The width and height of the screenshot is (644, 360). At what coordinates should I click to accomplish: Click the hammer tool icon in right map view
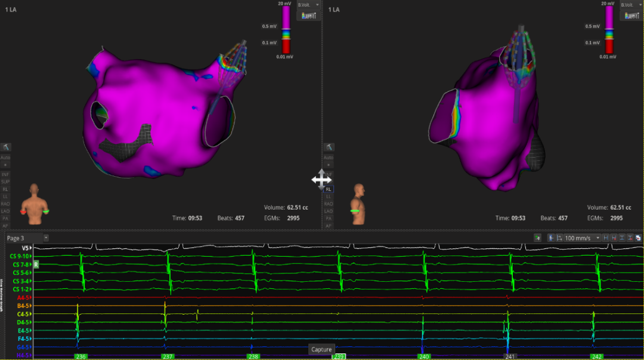329,147
